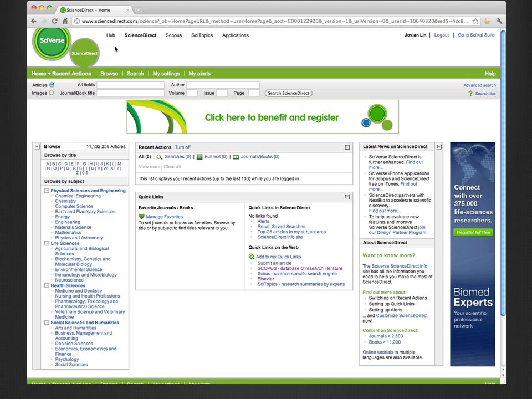Collapse the Life Sciences tree

pyautogui.click(x=47, y=243)
